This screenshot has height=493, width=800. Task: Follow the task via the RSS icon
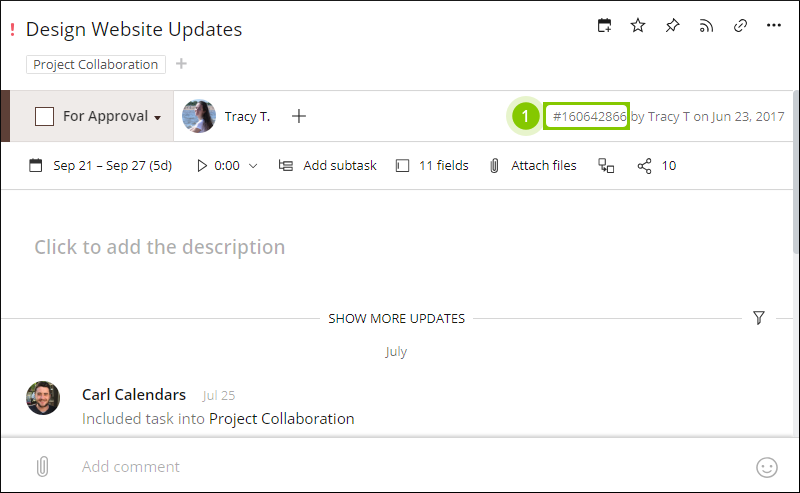pos(706,26)
